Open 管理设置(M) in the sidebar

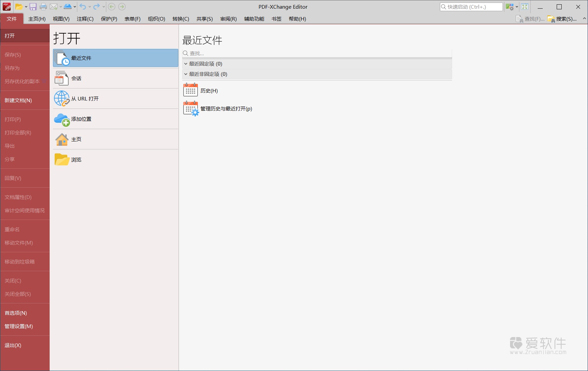click(25, 326)
